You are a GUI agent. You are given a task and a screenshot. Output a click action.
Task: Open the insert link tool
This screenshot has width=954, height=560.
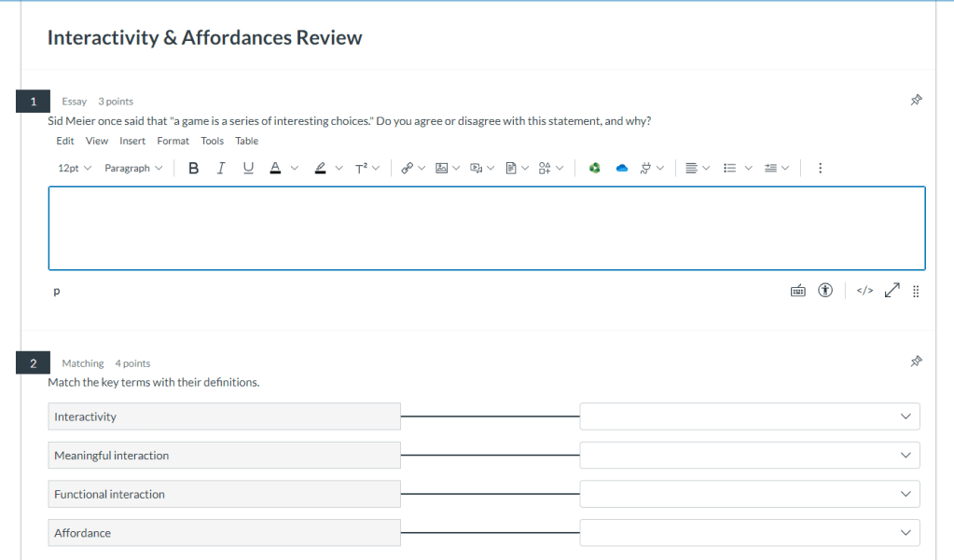[x=407, y=168]
